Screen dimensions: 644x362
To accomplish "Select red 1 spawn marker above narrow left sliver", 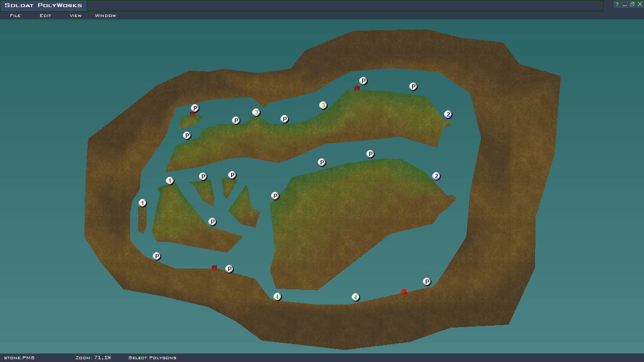I will click(x=143, y=203).
